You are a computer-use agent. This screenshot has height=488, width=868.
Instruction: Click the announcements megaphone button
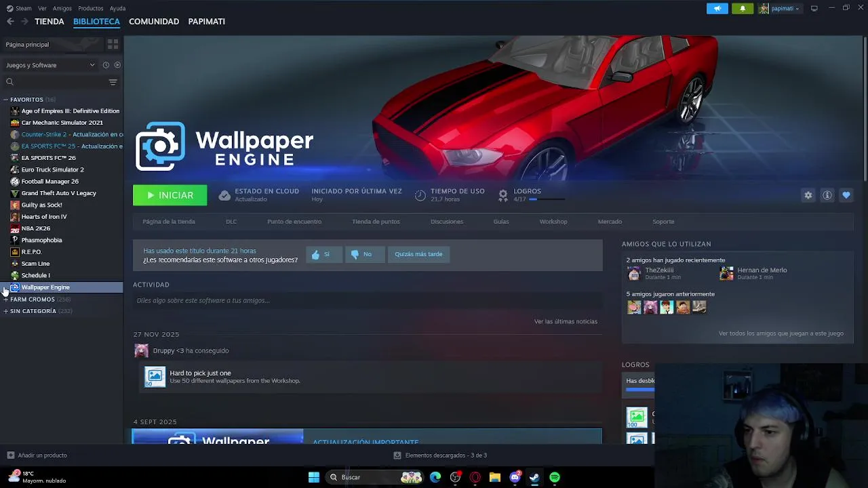(717, 8)
